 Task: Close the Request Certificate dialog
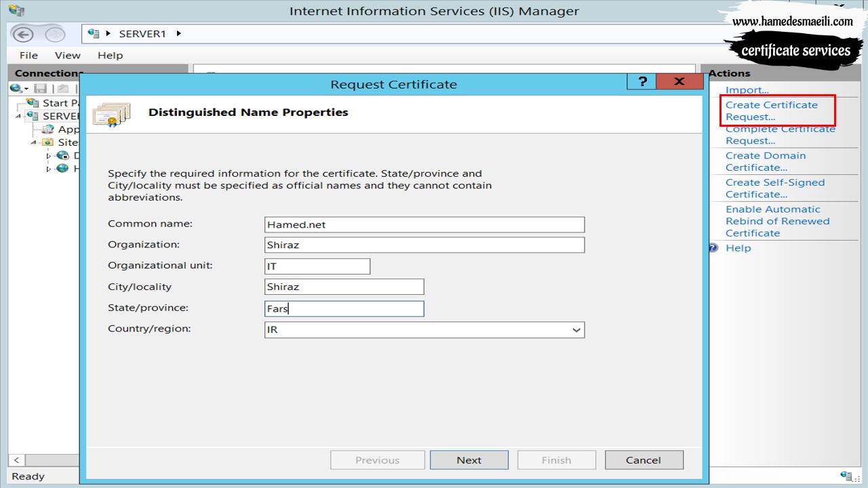pos(679,82)
